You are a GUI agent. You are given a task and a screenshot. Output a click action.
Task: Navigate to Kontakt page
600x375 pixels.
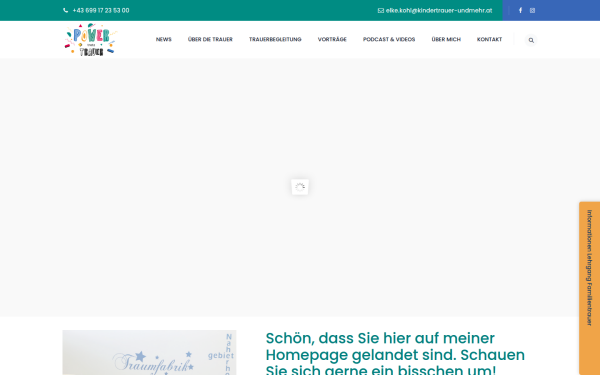point(489,39)
